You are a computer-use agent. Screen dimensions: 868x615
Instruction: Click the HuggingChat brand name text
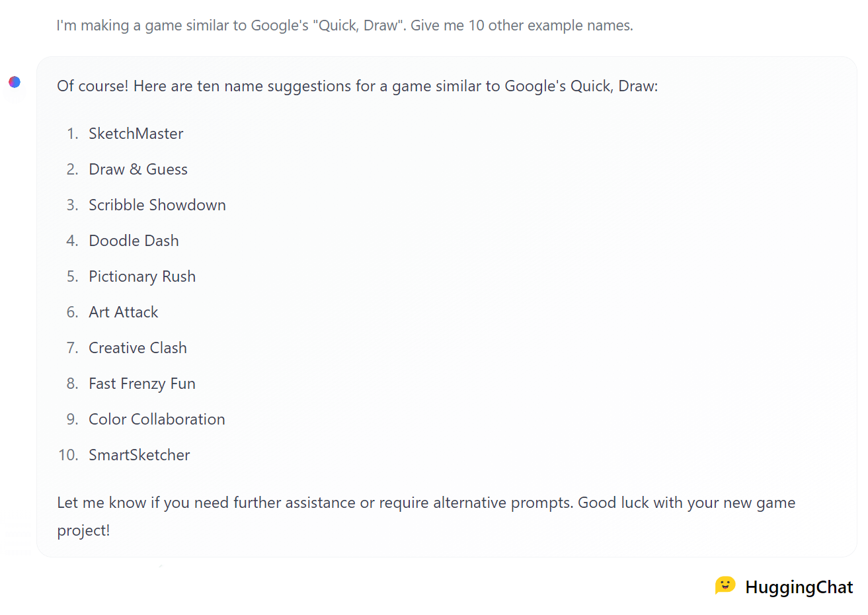coord(799,587)
